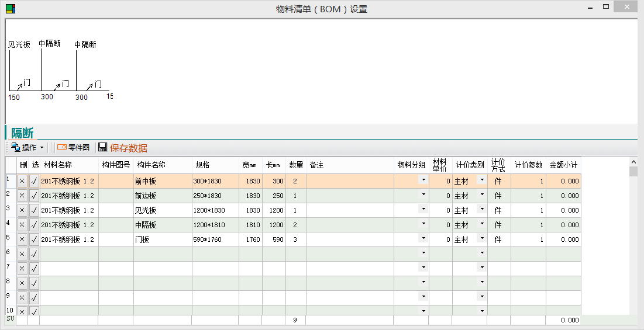Click the delete X icon for row 5
The image size is (644, 330).
pos(22,239)
